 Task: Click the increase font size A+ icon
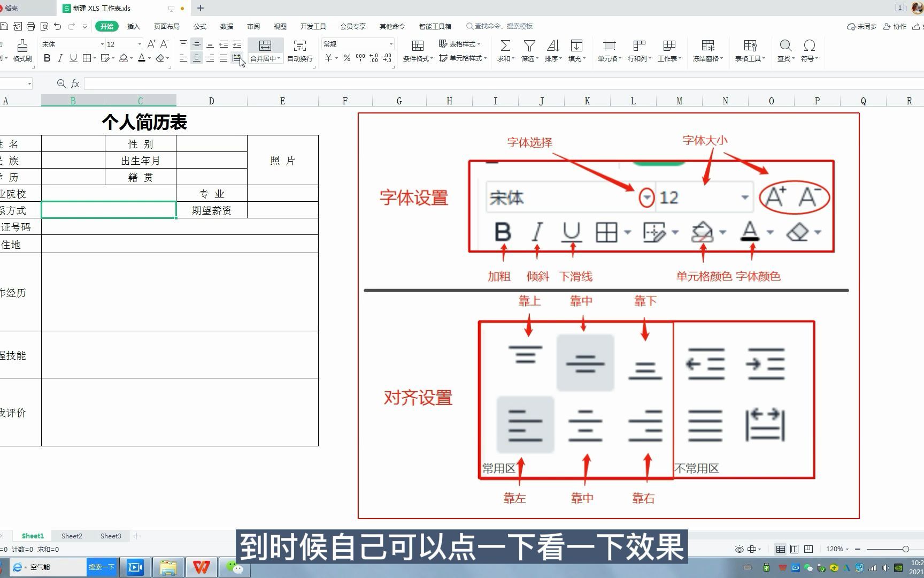click(x=151, y=44)
